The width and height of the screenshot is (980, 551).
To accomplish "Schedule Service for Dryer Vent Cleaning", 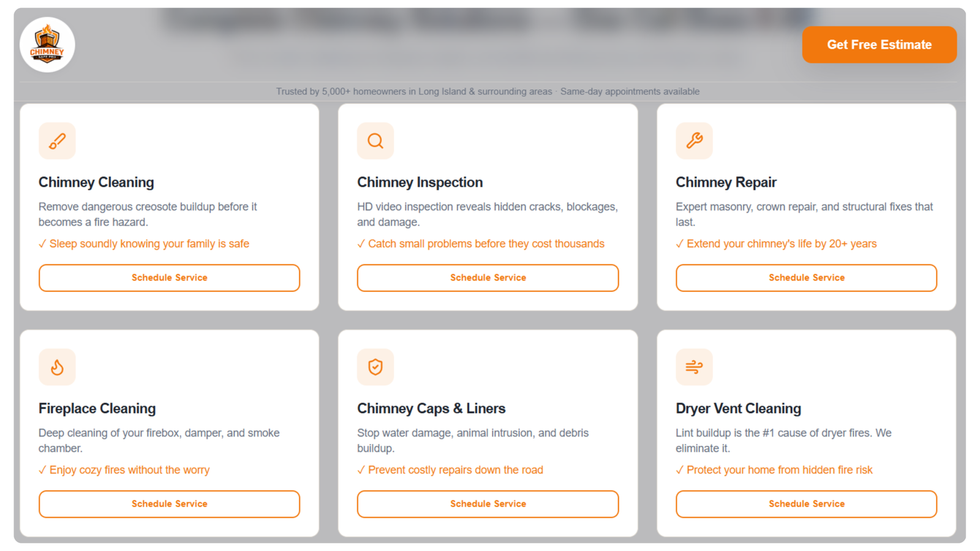I will [x=806, y=504].
